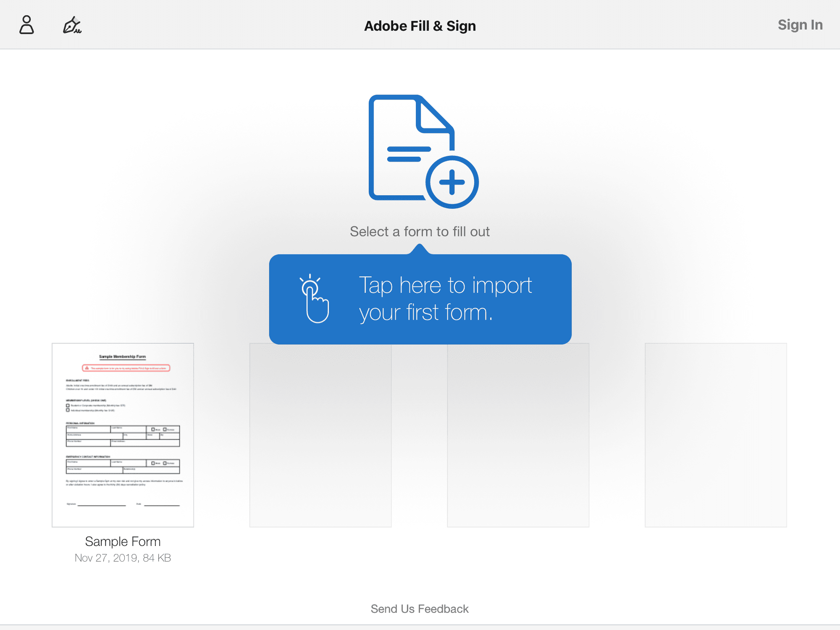The height and width of the screenshot is (630, 840).
Task: Click 'Select a form to fill out' text
Action: [x=420, y=231]
